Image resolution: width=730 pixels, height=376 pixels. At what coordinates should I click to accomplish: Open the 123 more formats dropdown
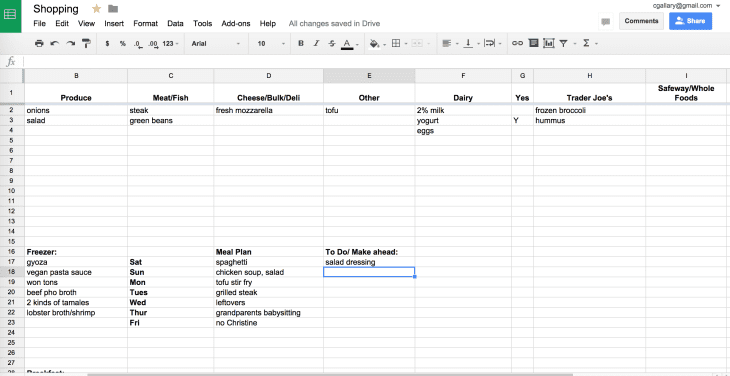click(x=170, y=43)
